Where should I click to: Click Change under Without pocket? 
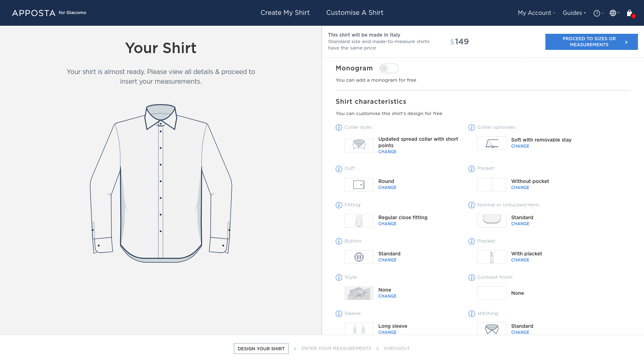point(520,188)
